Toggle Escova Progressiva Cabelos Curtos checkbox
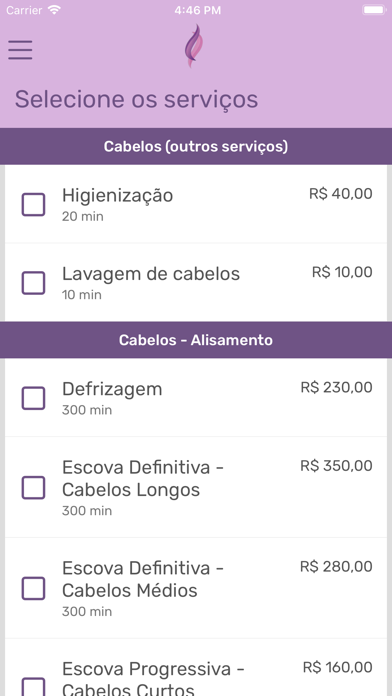 [33, 686]
